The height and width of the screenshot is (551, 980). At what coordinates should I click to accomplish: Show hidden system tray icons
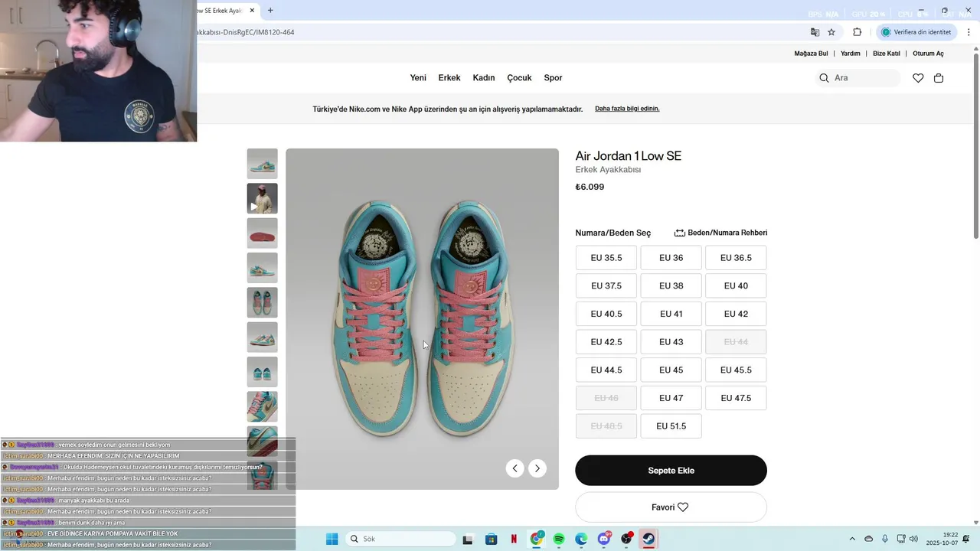pyautogui.click(x=852, y=539)
